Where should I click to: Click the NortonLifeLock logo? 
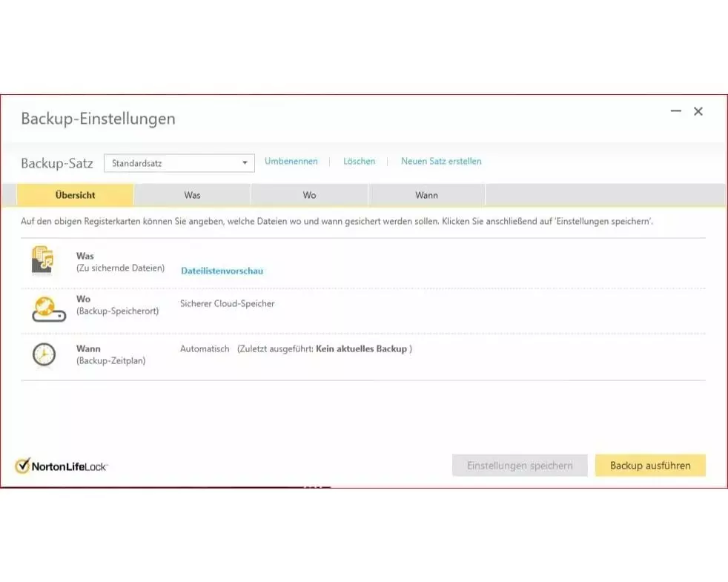click(62, 466)
